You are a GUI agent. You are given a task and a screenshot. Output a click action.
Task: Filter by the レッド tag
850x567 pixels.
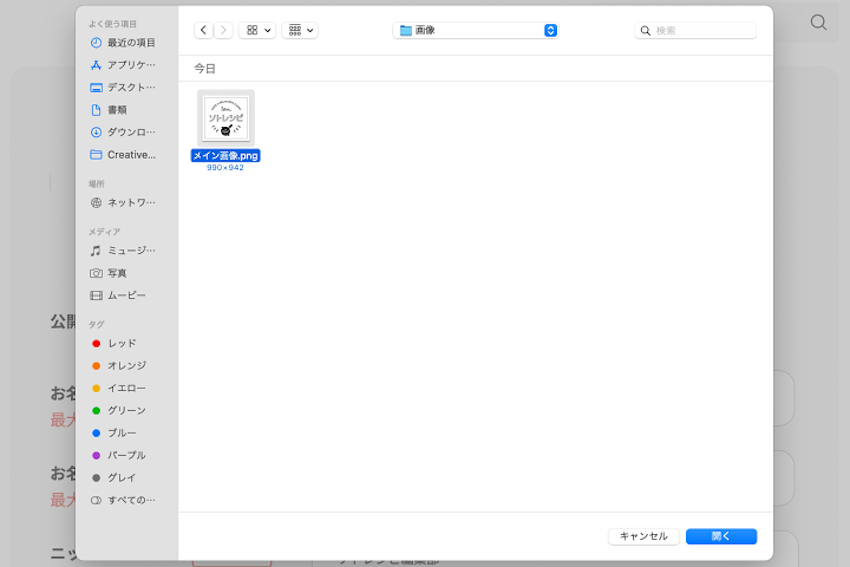(x=114, y=344)
